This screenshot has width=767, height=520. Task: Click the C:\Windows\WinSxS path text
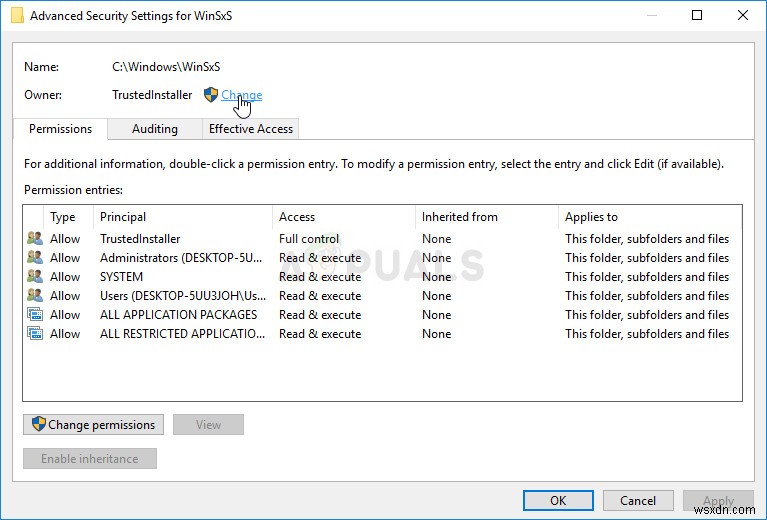[166, 67]
